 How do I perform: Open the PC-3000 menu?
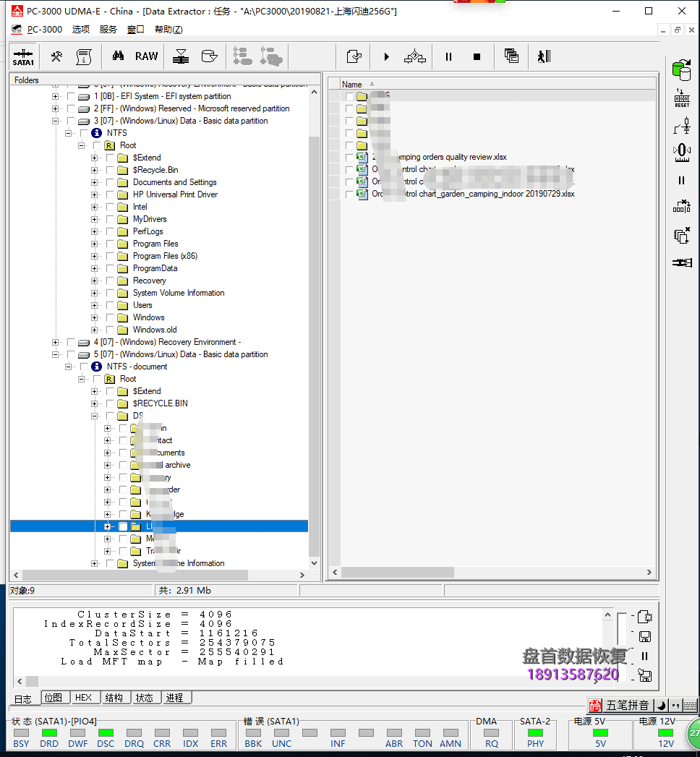point(44,30)
